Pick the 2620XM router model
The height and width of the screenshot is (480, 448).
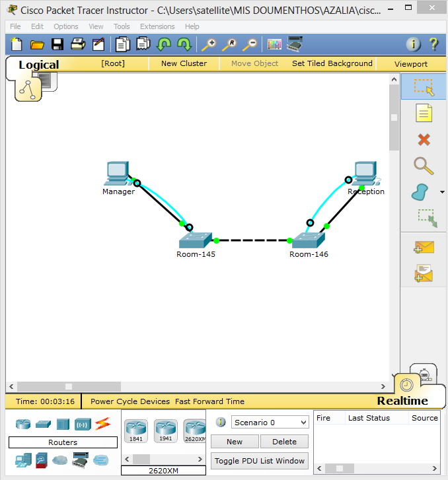(194, 431)
